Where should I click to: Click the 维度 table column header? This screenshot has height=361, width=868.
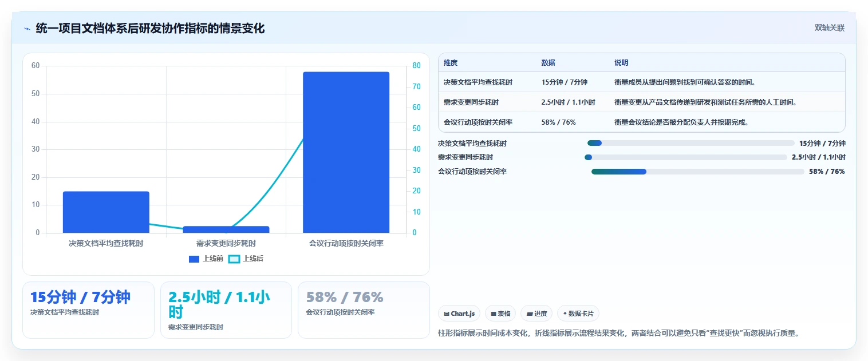[x=451, y=63]
